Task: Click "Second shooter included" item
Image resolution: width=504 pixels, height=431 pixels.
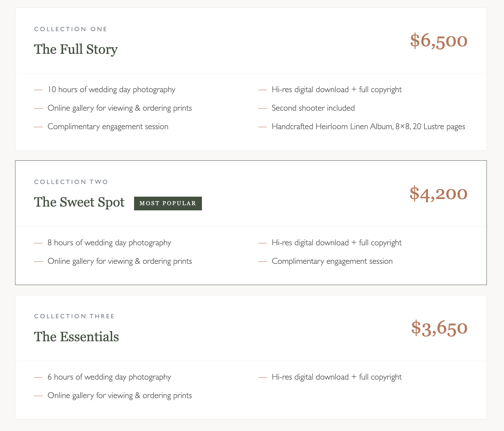Action: 313,108
